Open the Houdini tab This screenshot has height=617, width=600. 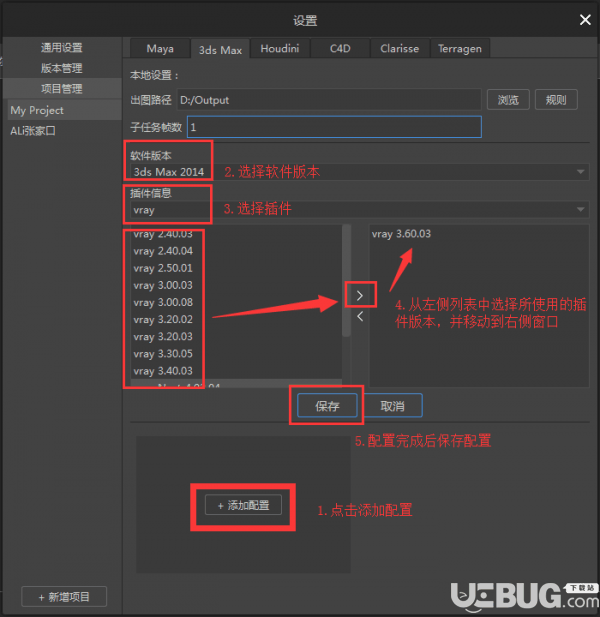(x=280, y=48)
